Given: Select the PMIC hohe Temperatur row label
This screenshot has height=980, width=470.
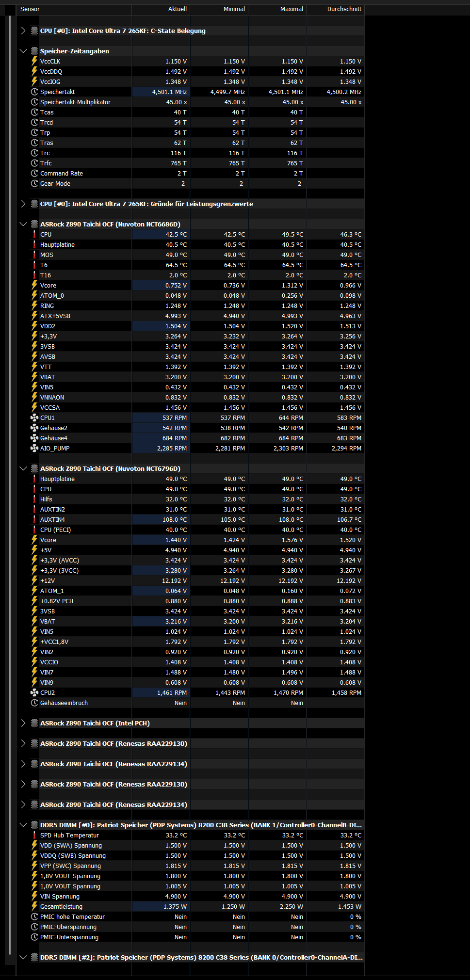Looking at the screenshot, I should point(72,916).
